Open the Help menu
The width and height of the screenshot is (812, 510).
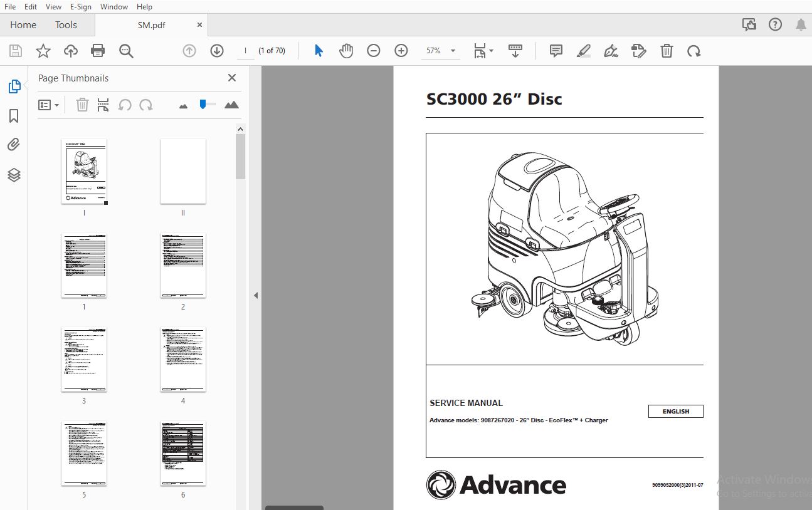coord(144,6)
